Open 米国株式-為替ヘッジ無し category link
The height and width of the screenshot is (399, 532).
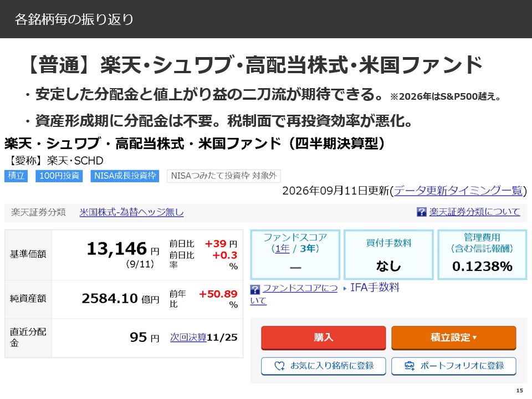(132, 212)
